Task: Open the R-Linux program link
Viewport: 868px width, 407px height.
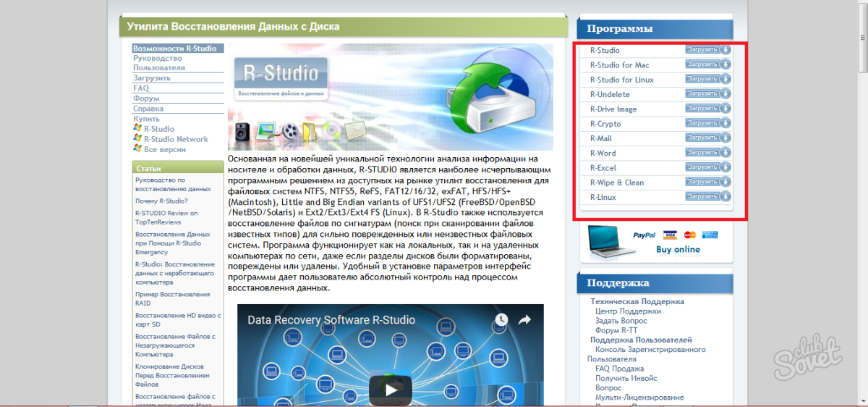Action: pyautogui.click(x=603, y=197)
